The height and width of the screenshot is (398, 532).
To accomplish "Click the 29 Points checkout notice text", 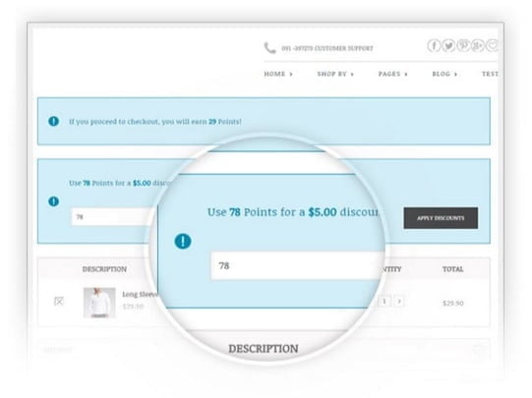I will [155, 122].
